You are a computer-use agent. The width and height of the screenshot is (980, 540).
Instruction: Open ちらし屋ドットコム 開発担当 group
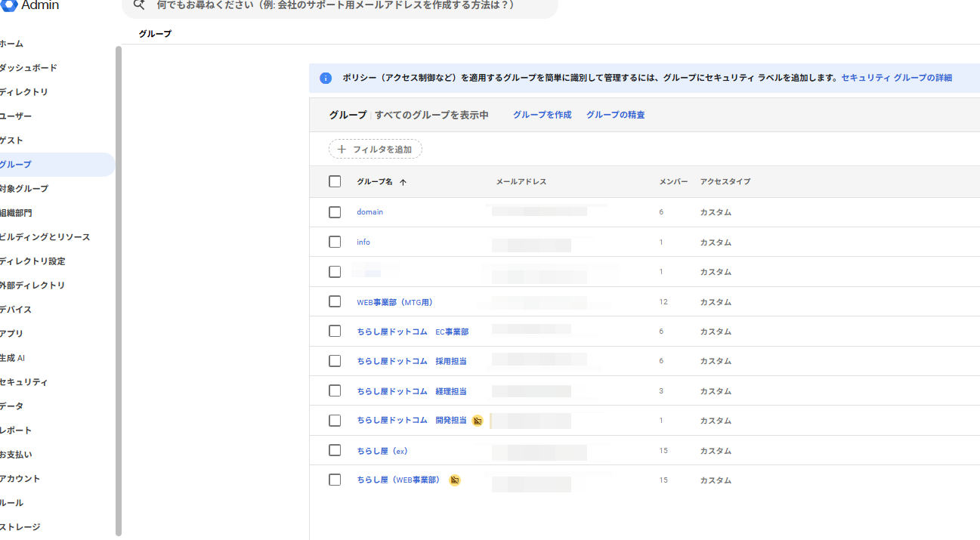(412, 421)
